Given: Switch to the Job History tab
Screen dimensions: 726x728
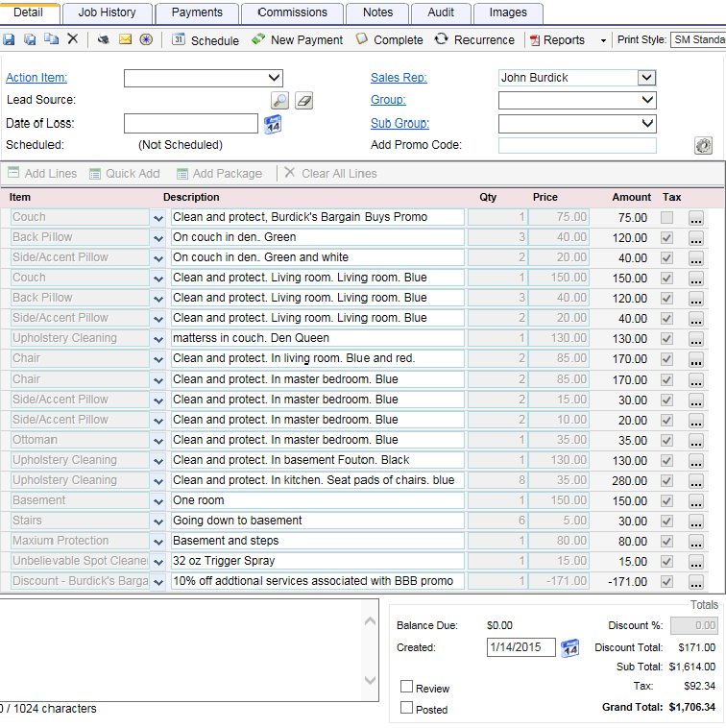Looking at the screenshot, I should click(107, 12).
